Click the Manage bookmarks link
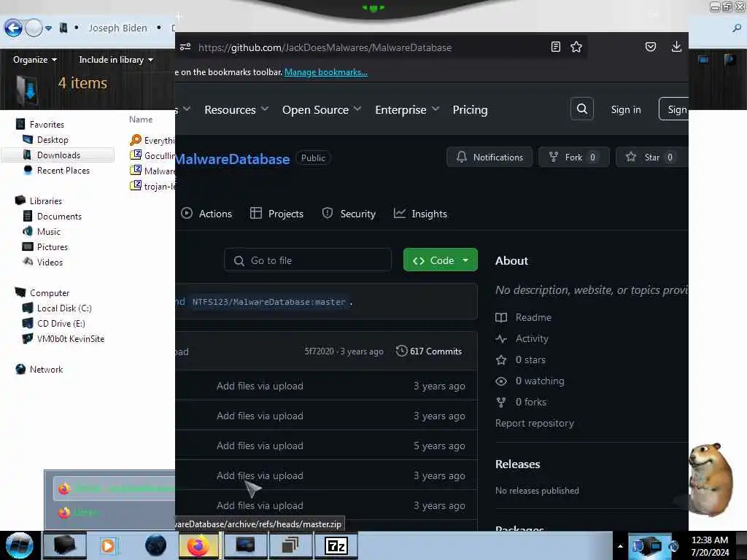Screen dimensions: 747x560 [x=326, y=72]
